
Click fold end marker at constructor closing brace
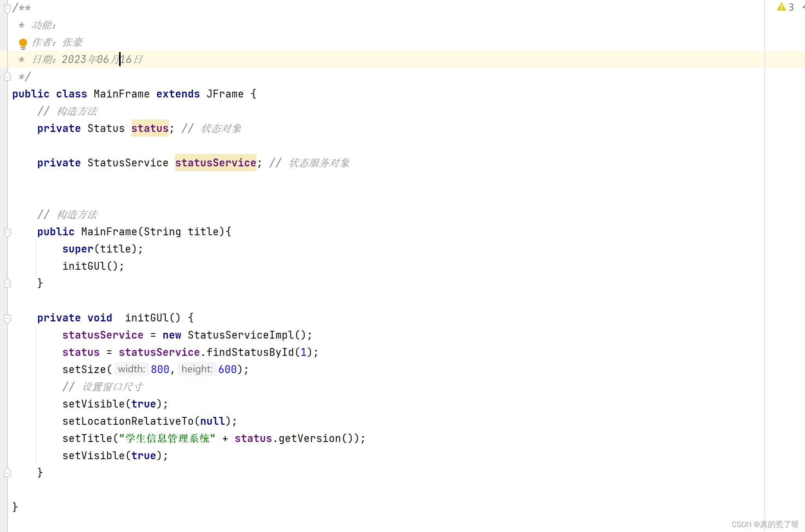tap(7, 283)
